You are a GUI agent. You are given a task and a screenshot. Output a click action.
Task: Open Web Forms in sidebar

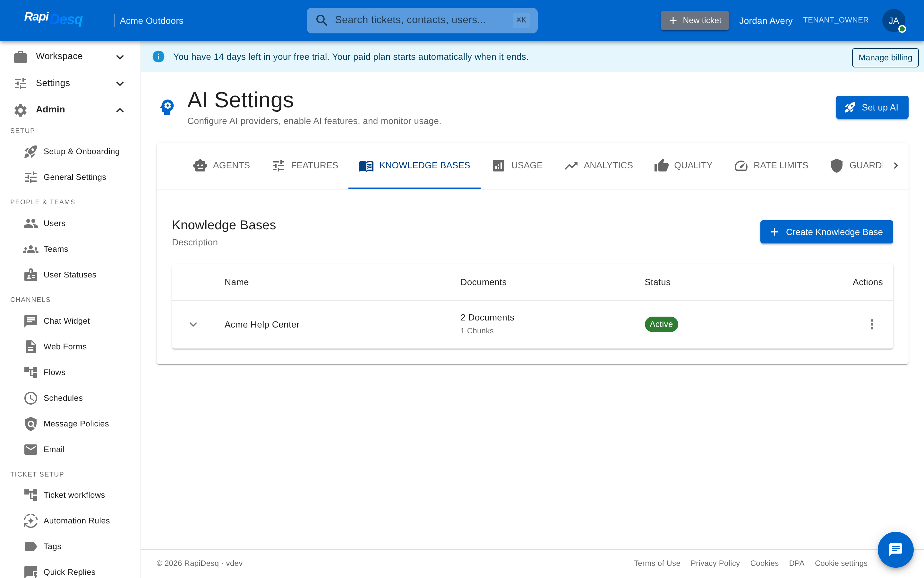pos(70,347)
